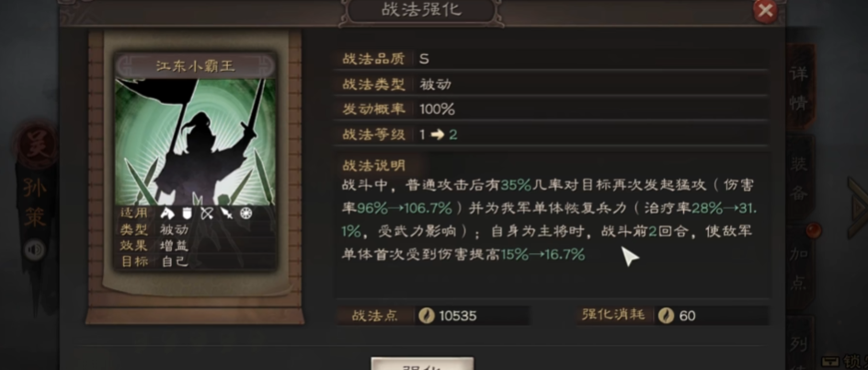This screenshot has height=370, width=868.
Task: Click the cavalry horse troop icon
Action: tap(166, 214)
